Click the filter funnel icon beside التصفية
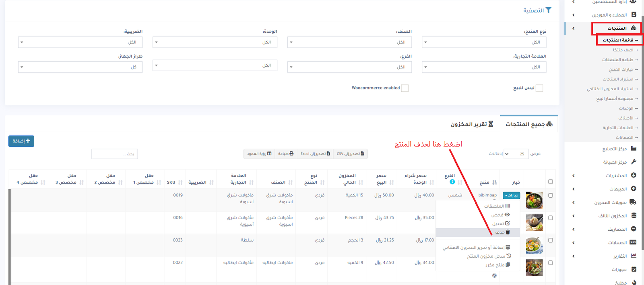Screen dimensions: 644x285 548,10
